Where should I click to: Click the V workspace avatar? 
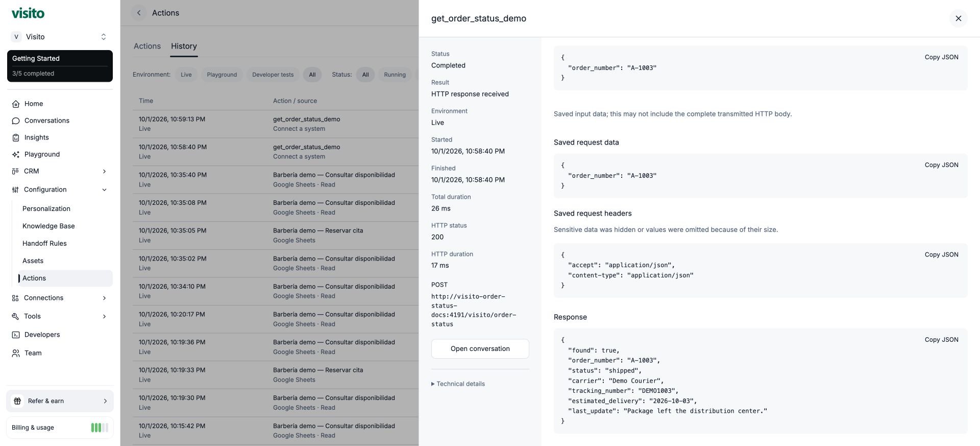pos(16,37)
